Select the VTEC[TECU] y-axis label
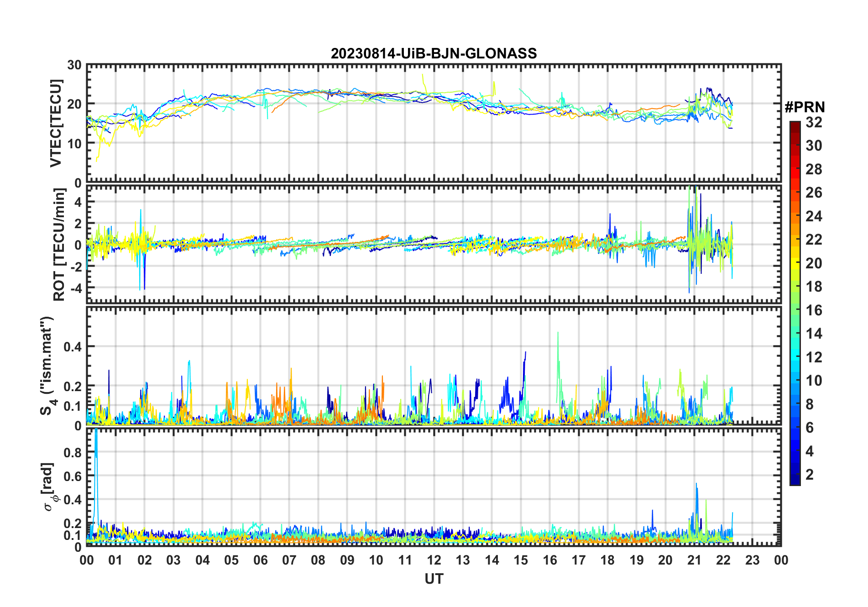Image resolution: width=868 pixels, height=607 pixels. point(56,123)
